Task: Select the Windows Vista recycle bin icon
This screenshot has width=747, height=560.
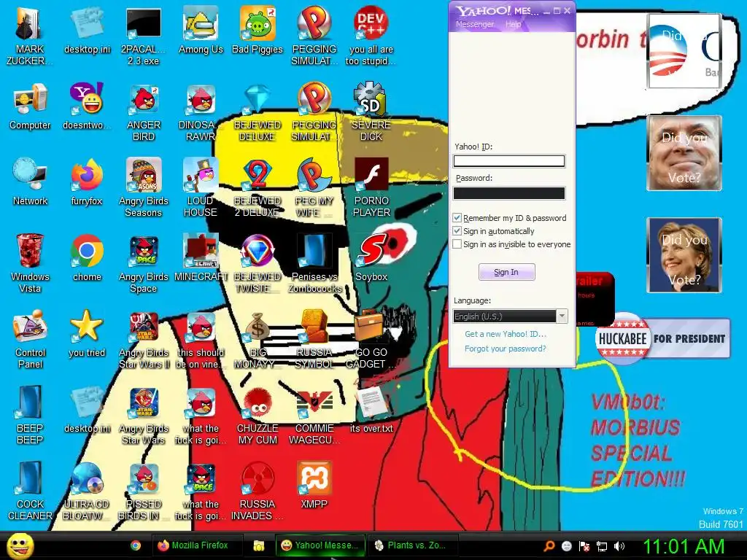Action: 29,262
